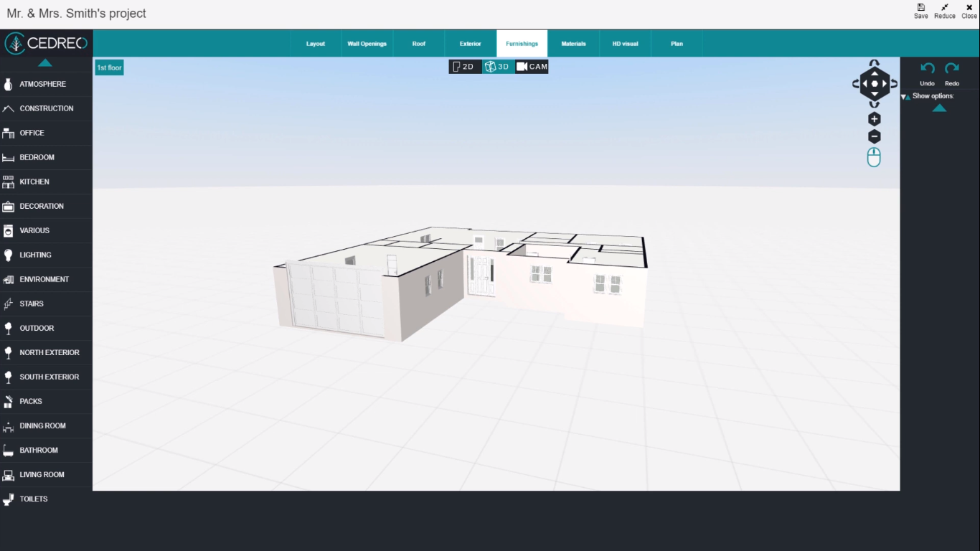Click the Undo arrow icon

[x=927, y=69]
